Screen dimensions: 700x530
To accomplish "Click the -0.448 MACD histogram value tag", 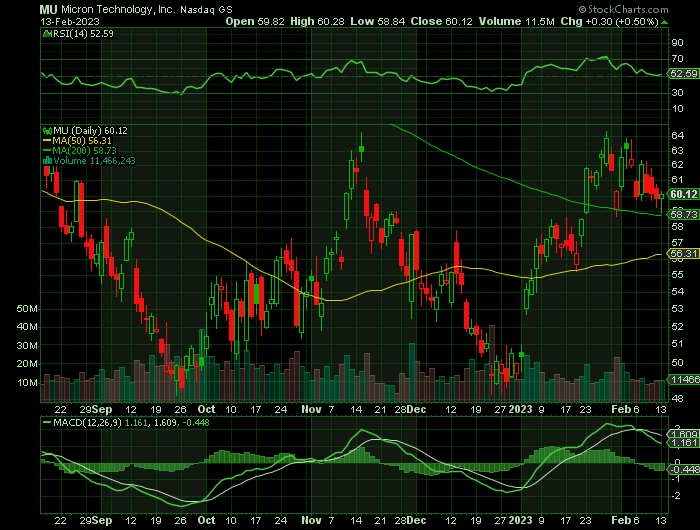I will coord(682,468).
